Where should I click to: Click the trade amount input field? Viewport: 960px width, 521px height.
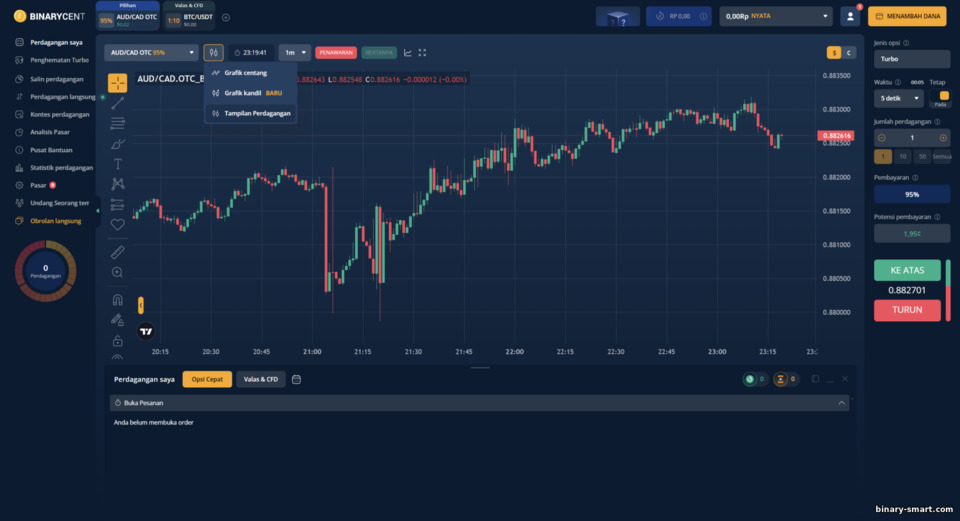[912, 138]
